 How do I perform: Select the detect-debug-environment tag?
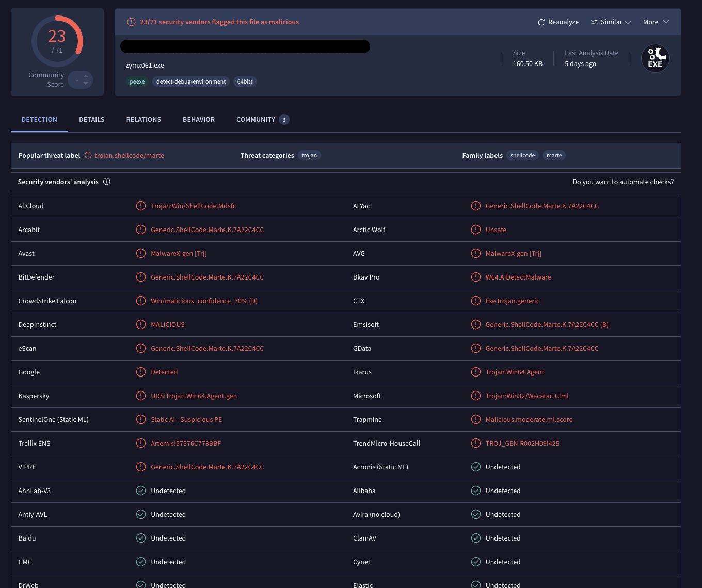191,81
